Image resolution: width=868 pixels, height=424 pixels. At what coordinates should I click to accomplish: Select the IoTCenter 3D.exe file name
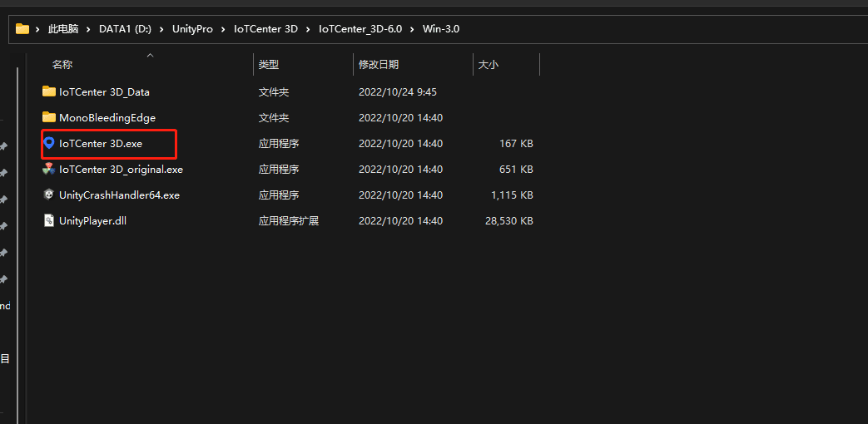[101, 144]
